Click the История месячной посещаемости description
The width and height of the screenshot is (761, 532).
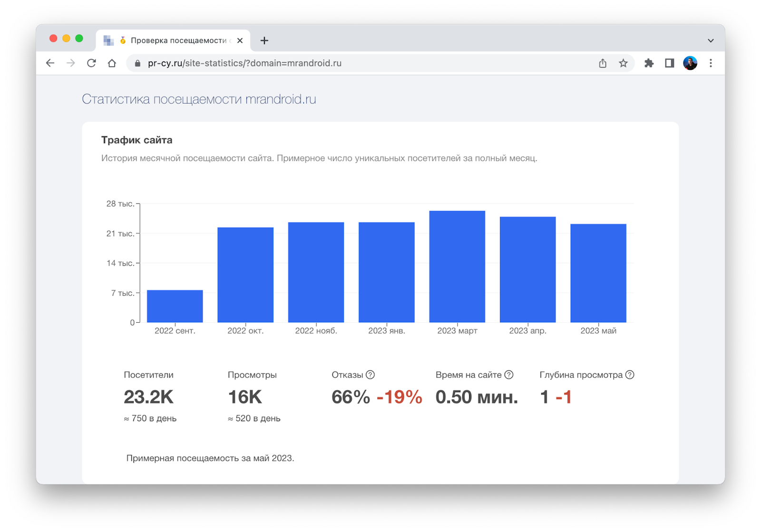(x=319, y=158)
